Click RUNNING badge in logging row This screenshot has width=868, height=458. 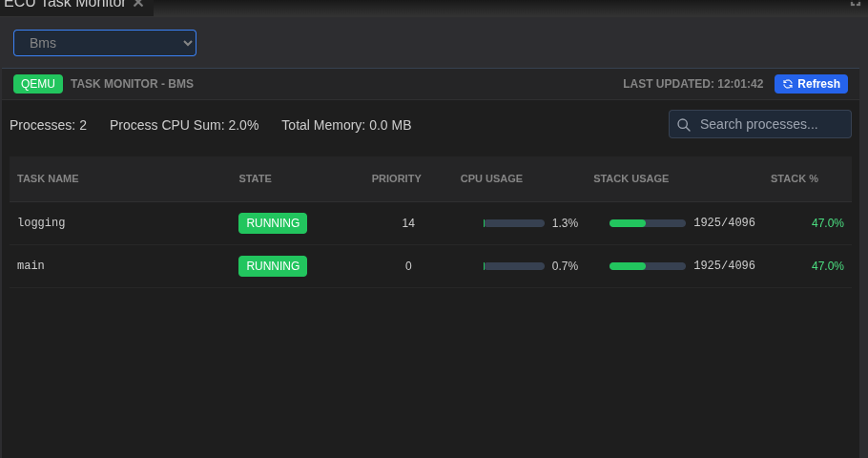pyautogui.click(x=273, y=223)
